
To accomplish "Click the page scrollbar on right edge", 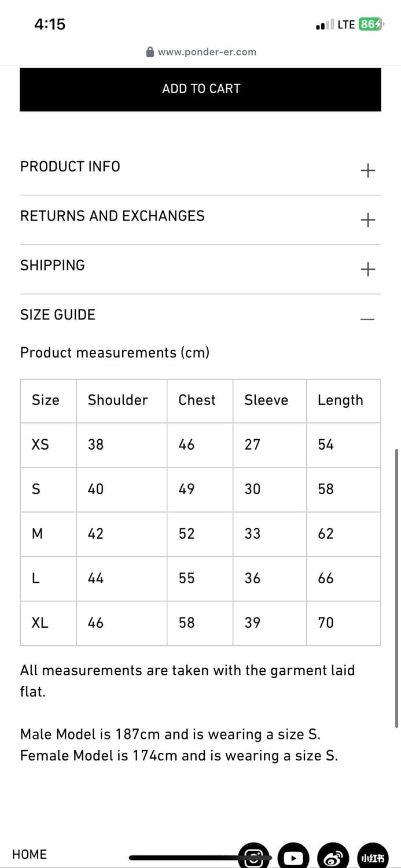I will pyautogui.click(x=397, y=587).
